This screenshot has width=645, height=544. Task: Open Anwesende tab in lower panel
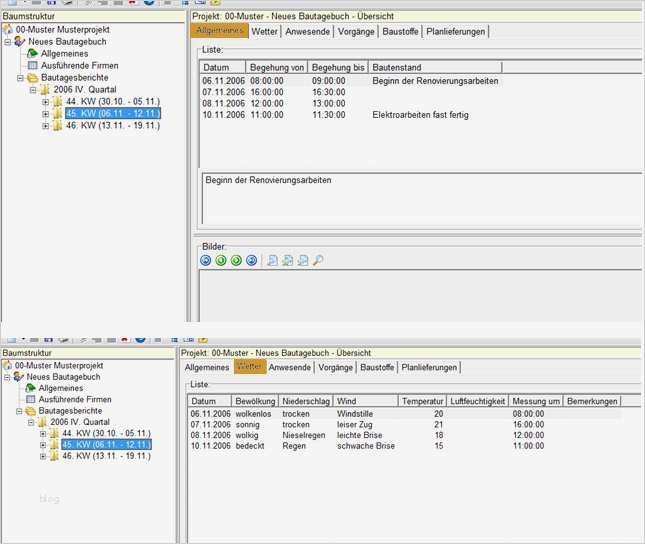[290, 367]
